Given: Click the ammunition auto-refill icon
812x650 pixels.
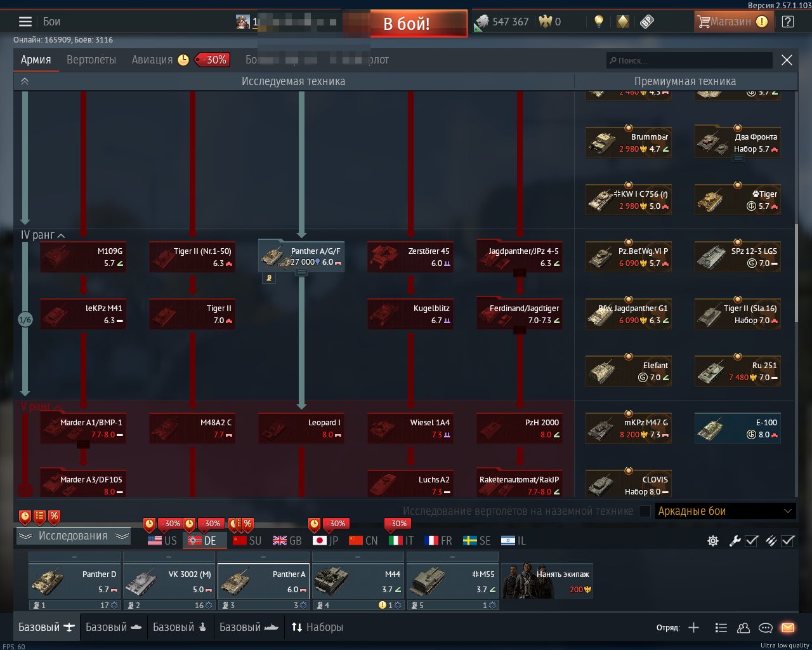Looking at the screenshot, I should (x=771, y=541).
